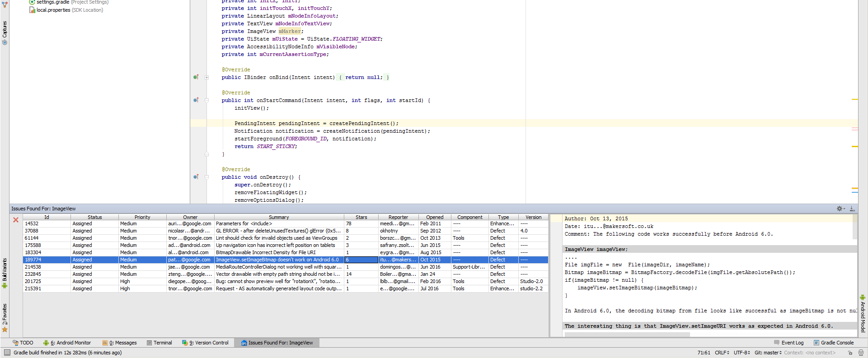This screenshot has width=868, height=358.
Task: Open the local.properties file in the project tree
Action: 66,10
